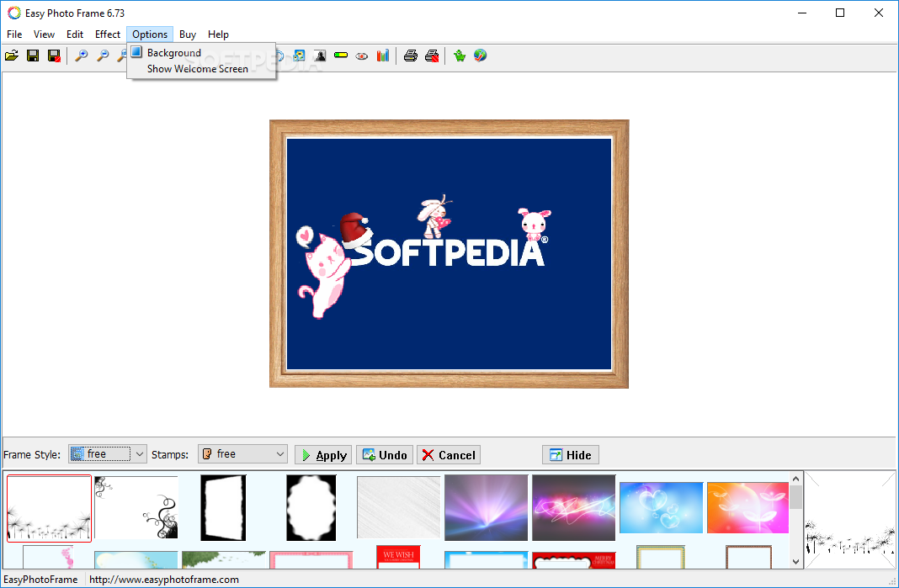
Task: Select the red WE WISH Christmas frame
Action: coord(398,557)
